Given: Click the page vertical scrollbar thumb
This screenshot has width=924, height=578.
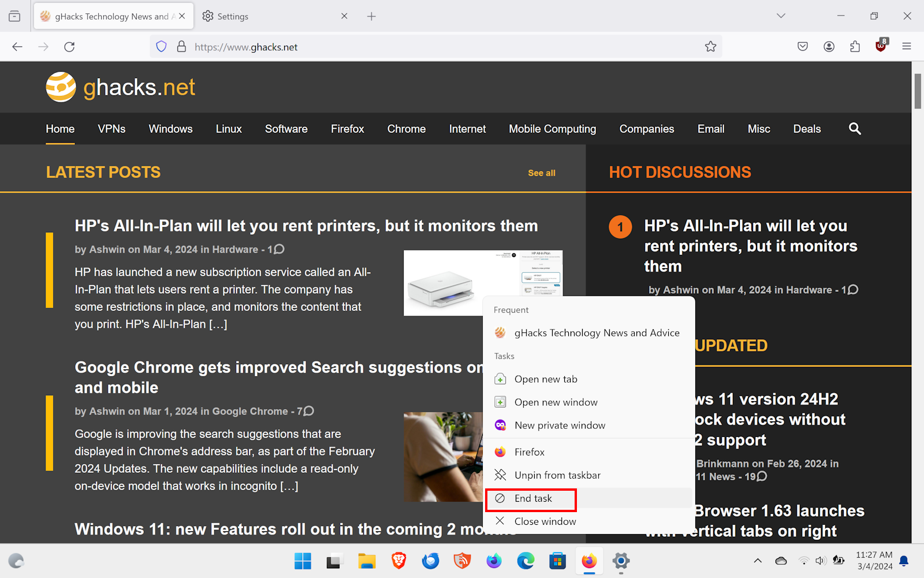Looking at the screenshot, I should click(918, 91).
